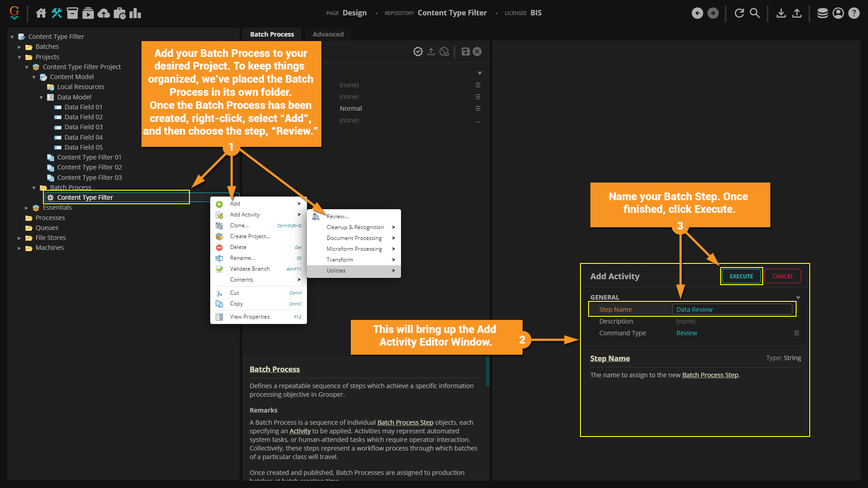Select Content Type Filter 02 in the tree
The width and height of the screenshot is (868, 488).
pyautogui.click(x=89, y=167)
